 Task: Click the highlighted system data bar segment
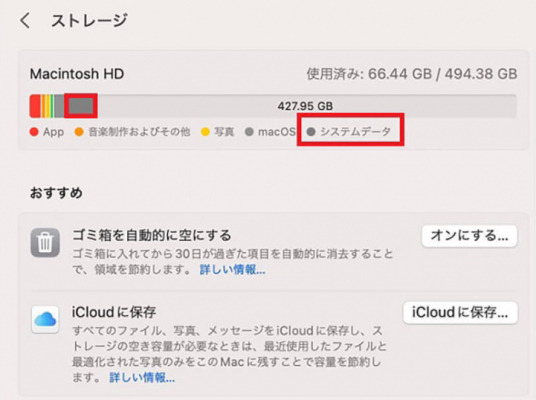tap(81, 106)
